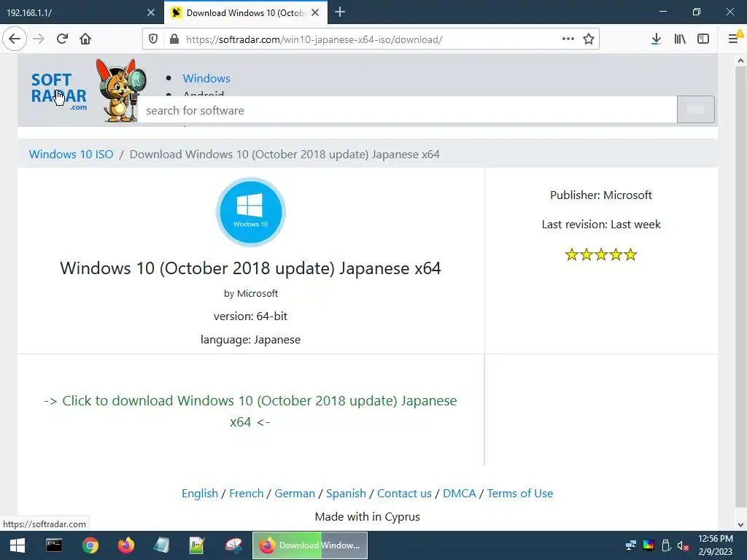Viewport: 747px width, 560px height.
Task: Open the Downloads panel arrow
Action: (656, 39)
